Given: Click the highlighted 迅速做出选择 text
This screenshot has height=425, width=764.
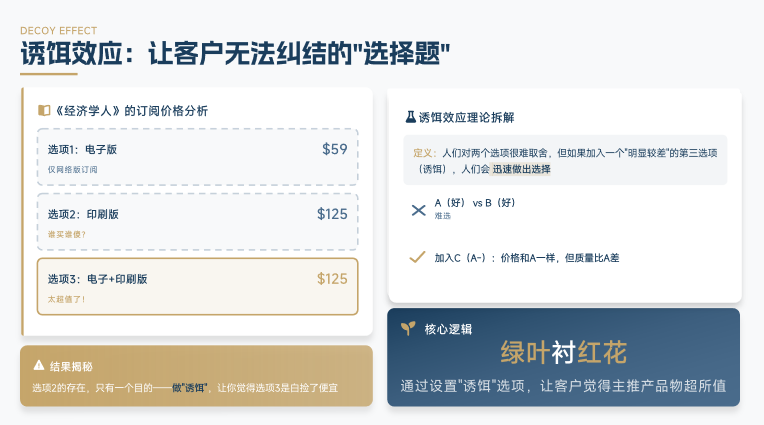Looking at the screenshot, I should click(521, 170).
